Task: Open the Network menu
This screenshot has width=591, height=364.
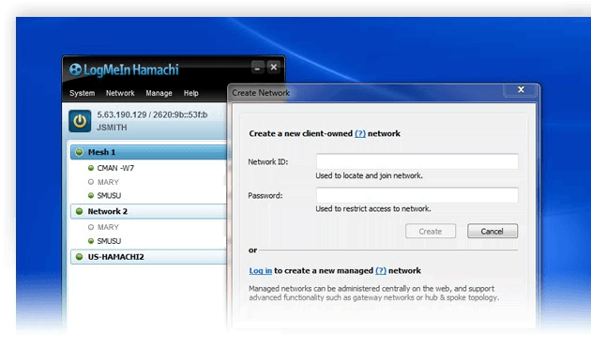Action: click(x=120, y=93)
